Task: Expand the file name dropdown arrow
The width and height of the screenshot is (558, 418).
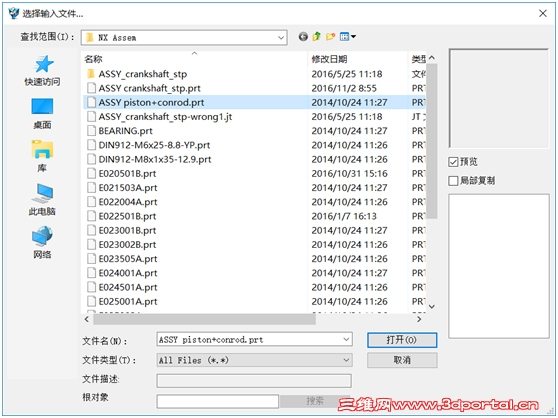Action: 346,339
